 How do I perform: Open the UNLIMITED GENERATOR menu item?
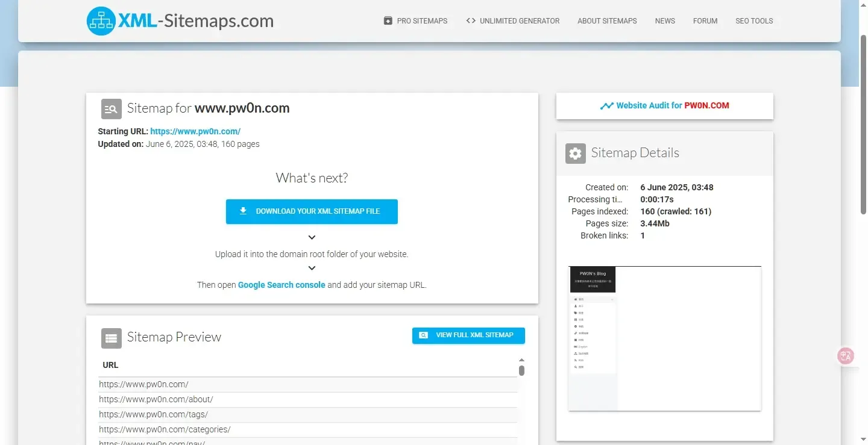513,20
